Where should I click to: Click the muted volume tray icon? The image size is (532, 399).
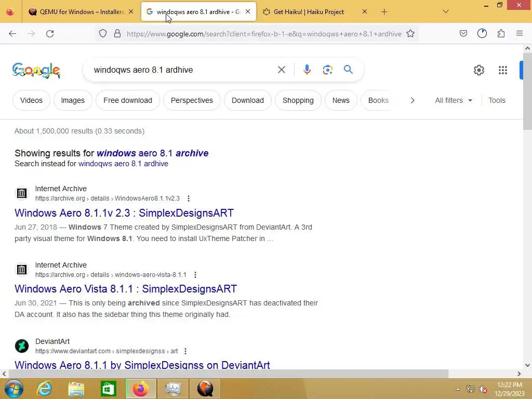tap(483, 389)
